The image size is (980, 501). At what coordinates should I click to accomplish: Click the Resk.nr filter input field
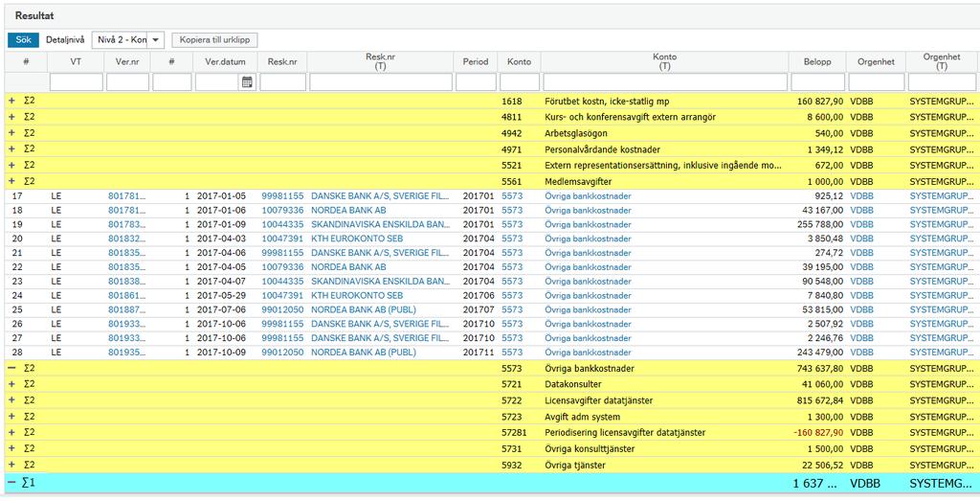283,82
